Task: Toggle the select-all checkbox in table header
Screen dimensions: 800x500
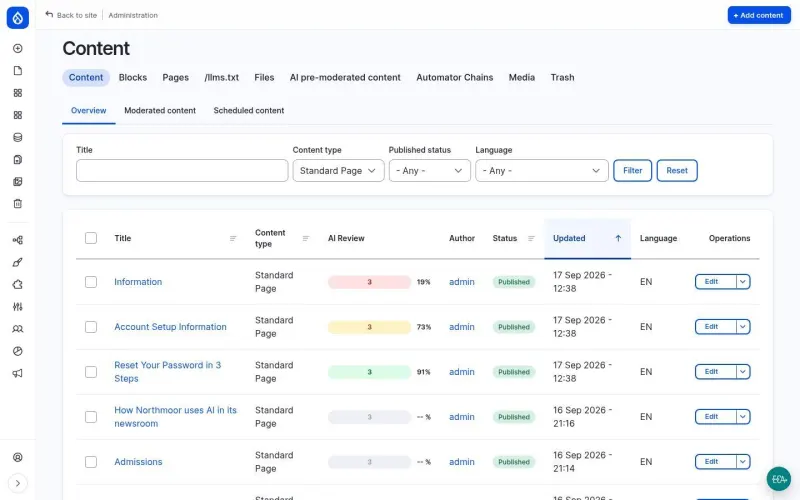Action: [x=91, y=238]
